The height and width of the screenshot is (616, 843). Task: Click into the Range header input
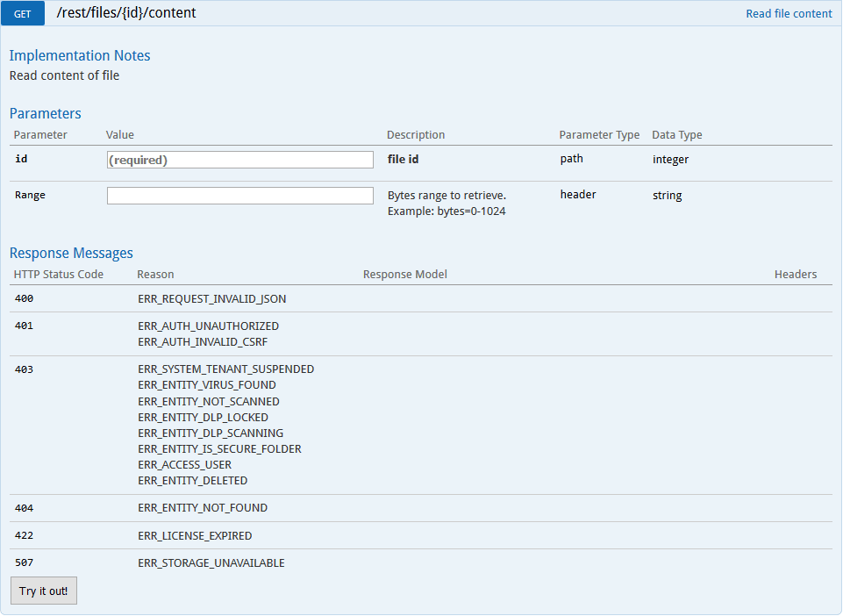click(x=239, y=196)
